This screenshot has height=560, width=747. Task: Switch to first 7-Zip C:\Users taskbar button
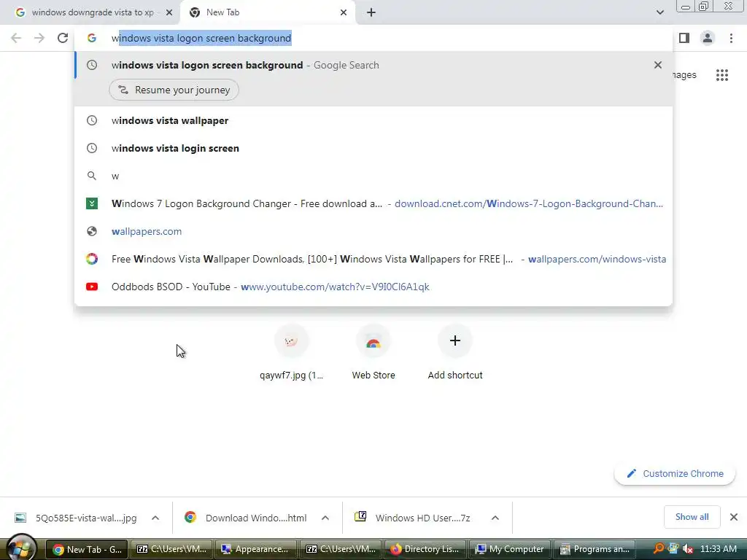click(x=172, y=549)
